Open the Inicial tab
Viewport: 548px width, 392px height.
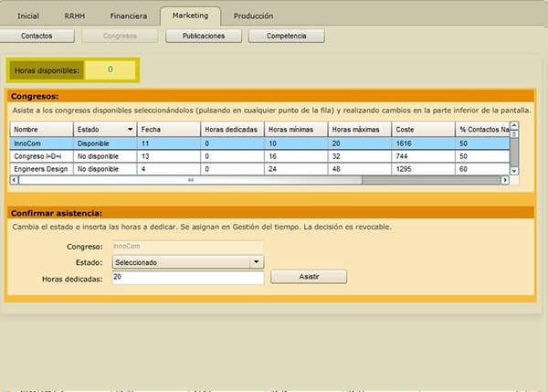pos(27,16)
